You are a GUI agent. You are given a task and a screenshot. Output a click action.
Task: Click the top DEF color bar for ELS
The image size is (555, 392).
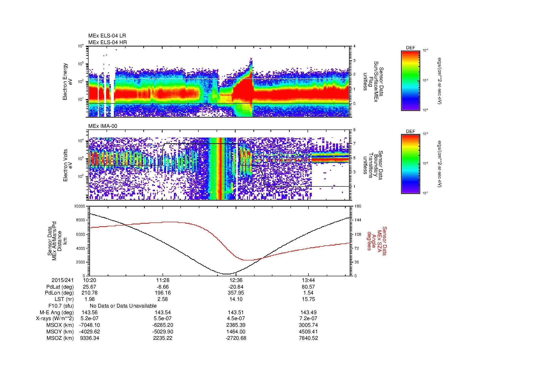(x=410, y=80)
